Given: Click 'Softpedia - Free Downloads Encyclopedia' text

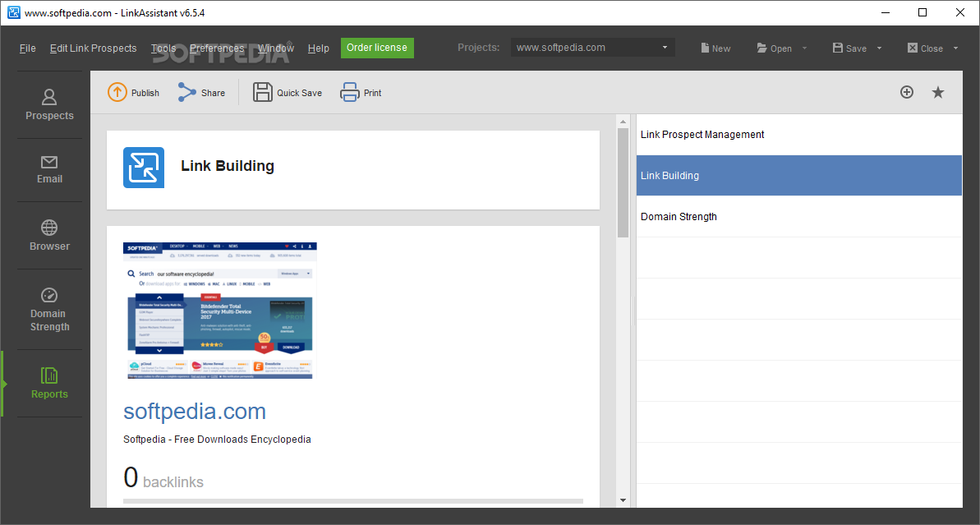Looking at the screenshot, I should pos(217,440).
